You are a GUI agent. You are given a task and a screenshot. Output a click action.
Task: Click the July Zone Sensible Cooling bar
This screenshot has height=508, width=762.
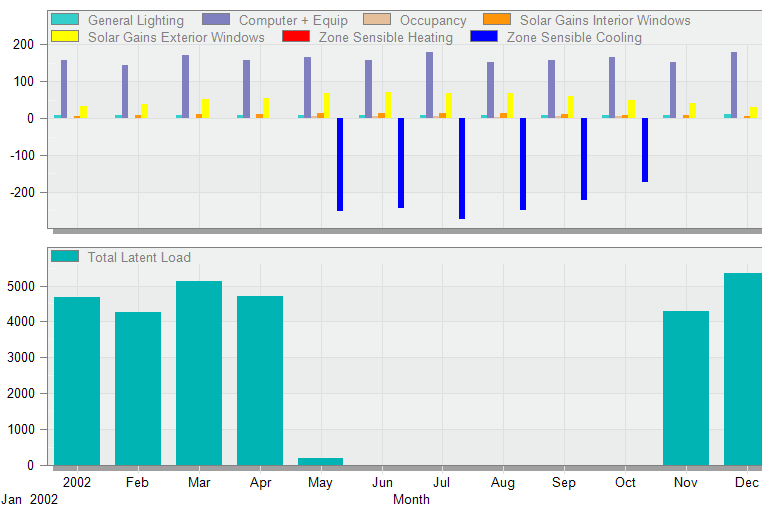(462, 168)
